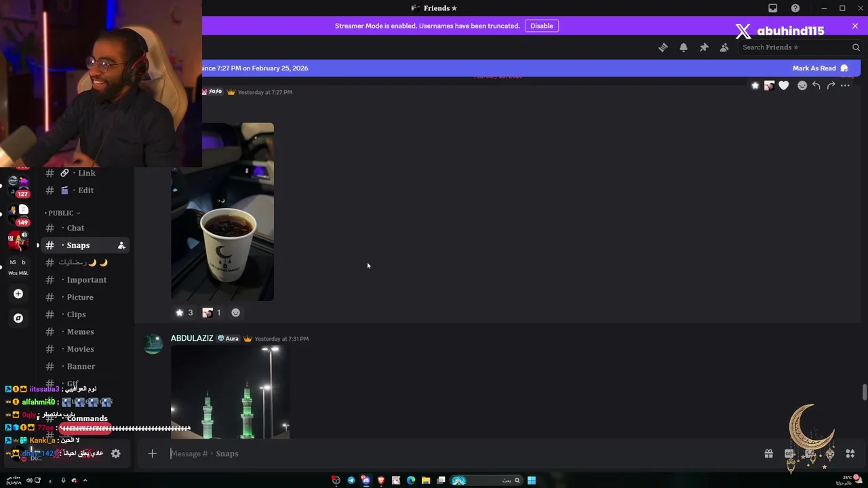Open User Settings gear icon
The width and height of the screenshot is (868, 488).
(116, 453)
